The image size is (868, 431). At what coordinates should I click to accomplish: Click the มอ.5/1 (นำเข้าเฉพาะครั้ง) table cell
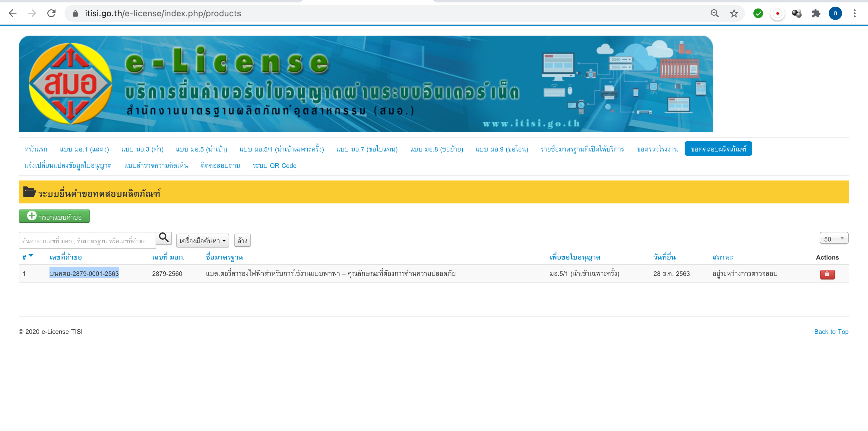coord(584,273)
